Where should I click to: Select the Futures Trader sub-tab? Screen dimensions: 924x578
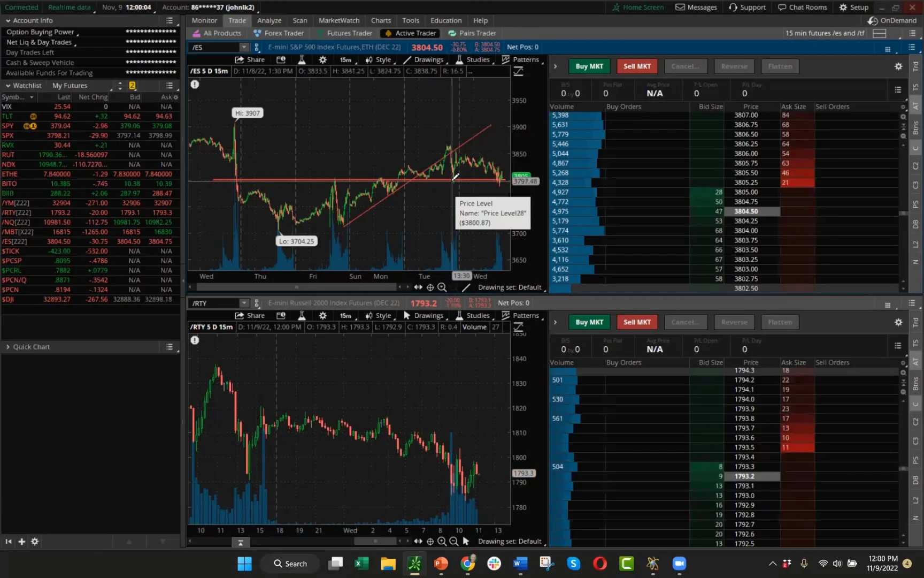click(345, 33)
